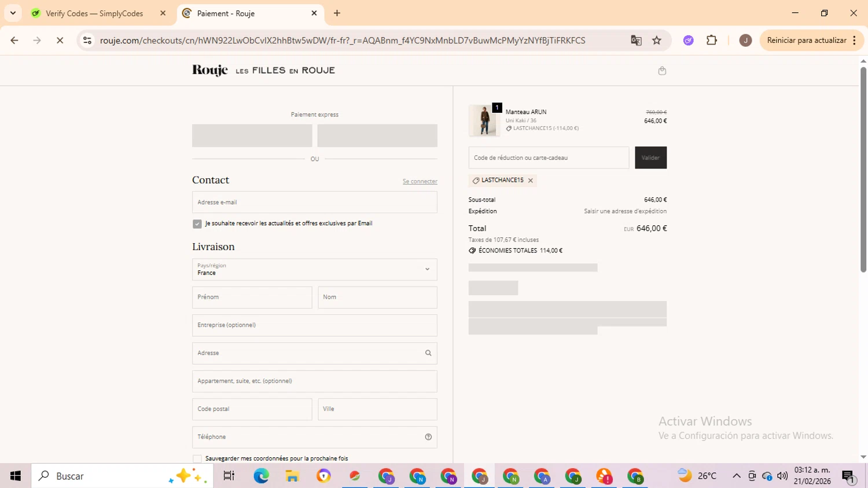Bookmark this page with the star icon

(x=657, y=41)
